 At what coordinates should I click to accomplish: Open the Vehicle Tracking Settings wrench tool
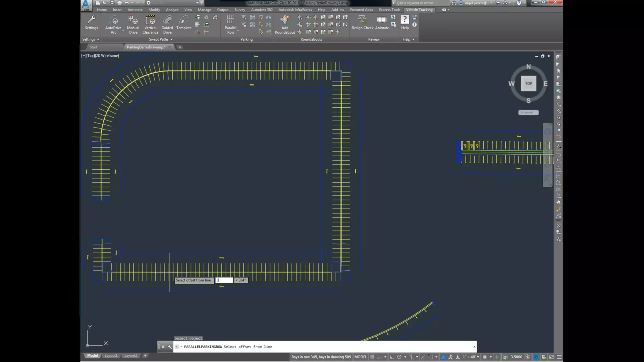[x=91, y=22]
